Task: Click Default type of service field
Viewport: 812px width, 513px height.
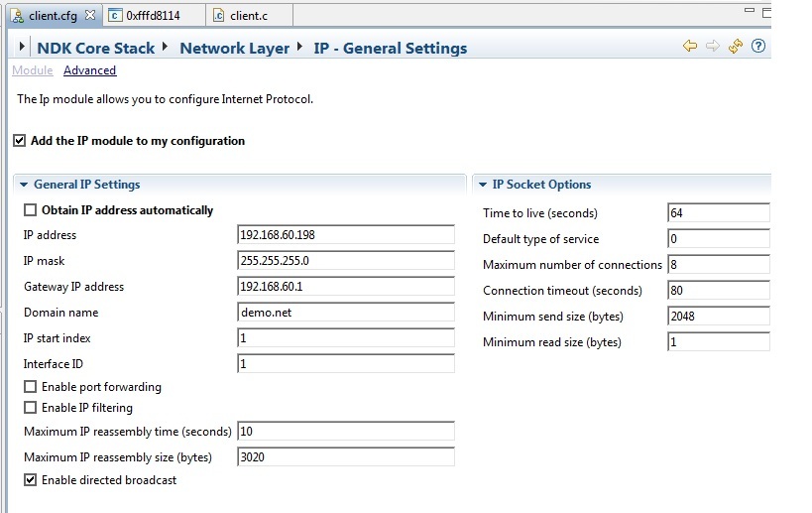Action: pyautogui.click(x=719, y=239)
